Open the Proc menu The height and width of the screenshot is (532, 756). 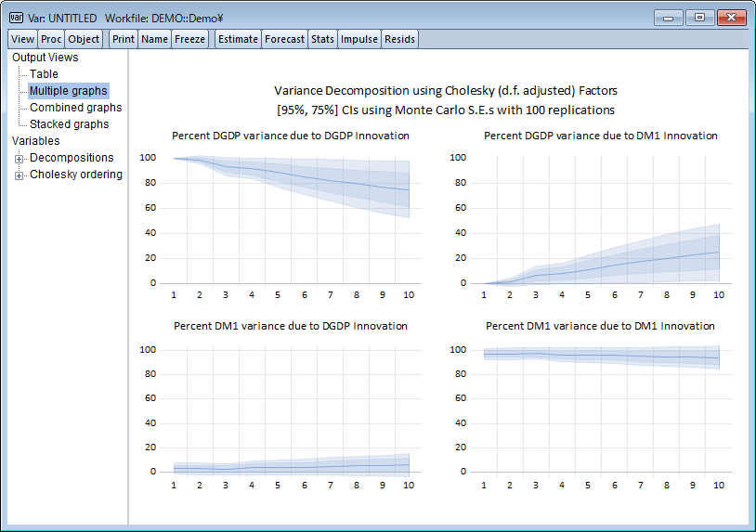(x=51, y=39)
